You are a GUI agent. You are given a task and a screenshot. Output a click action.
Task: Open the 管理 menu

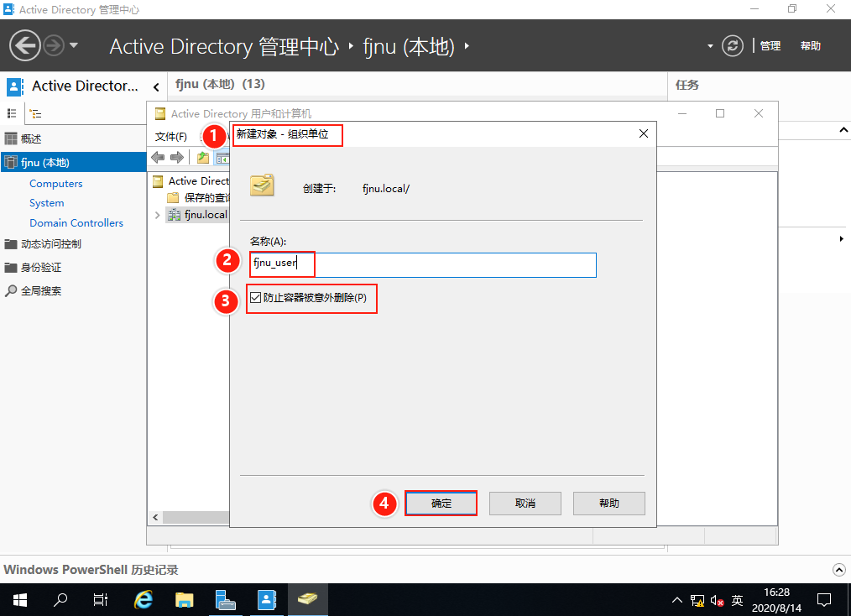click(x=770, y=46)
